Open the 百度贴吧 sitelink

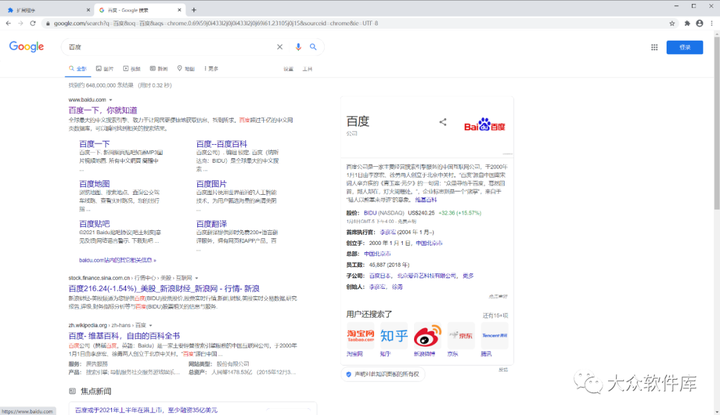94,224
